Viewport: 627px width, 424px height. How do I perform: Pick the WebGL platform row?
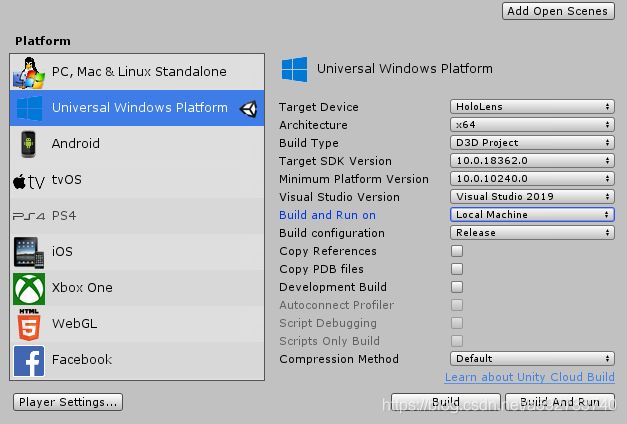click(x=137, y=324)
